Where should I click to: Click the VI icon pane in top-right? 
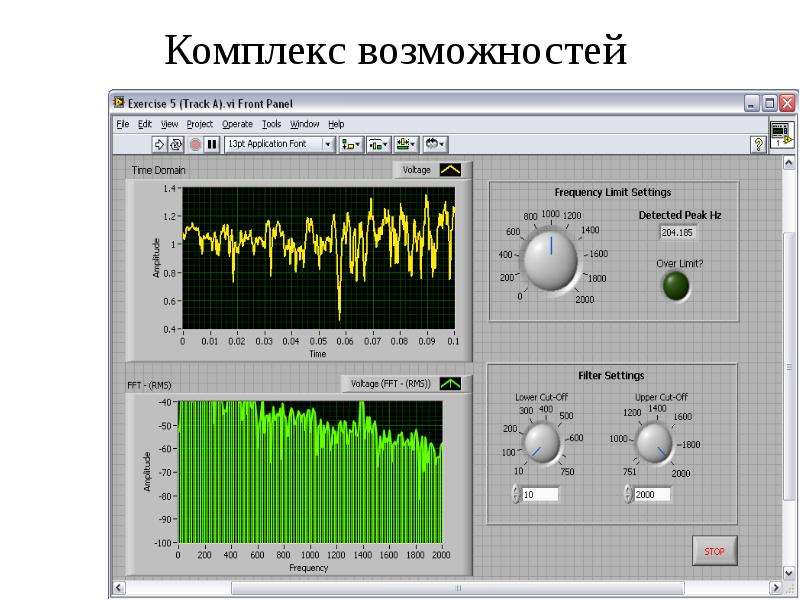click(782, 135)
